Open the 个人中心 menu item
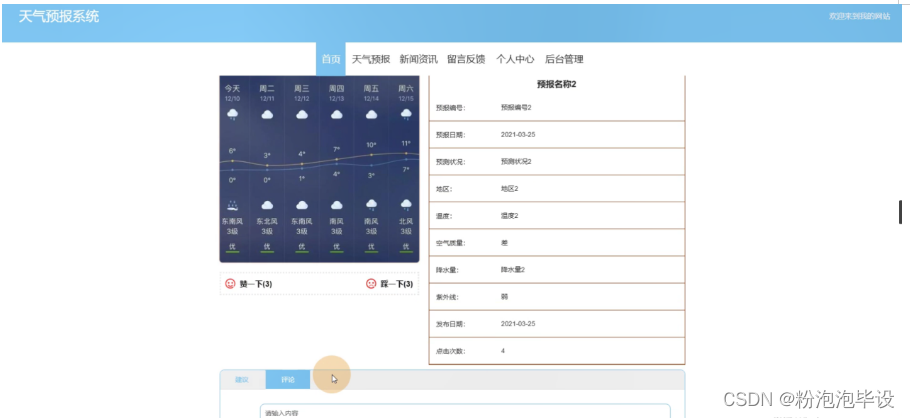The width and height of the screenshot is (910, 418). (515, 59)
